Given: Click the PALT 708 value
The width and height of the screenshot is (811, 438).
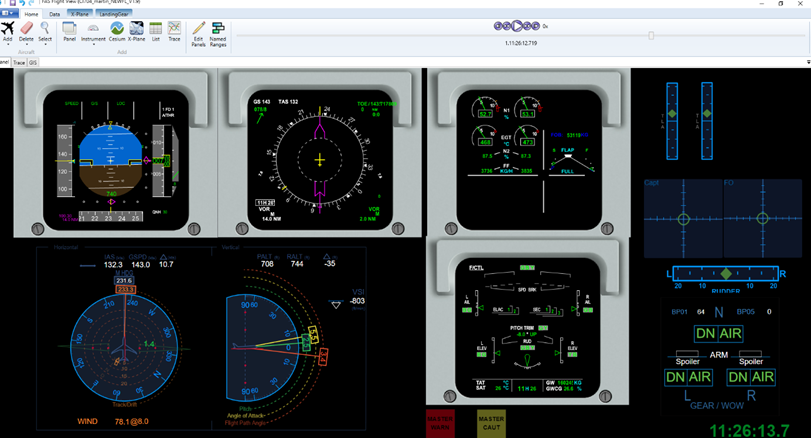Looking at the screenshot, I should pos(267,264).
